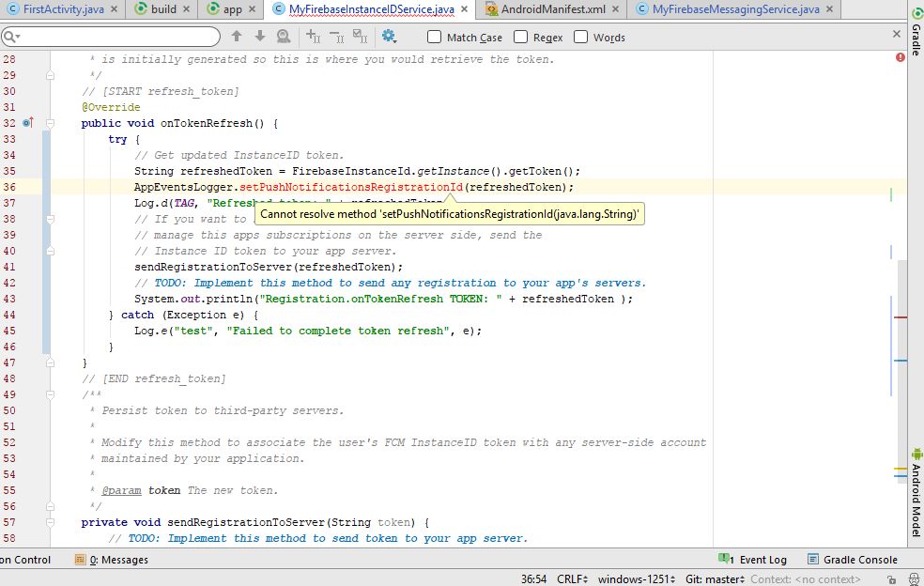Enable Match Case checkbox
The width and height of the screenshot is (924, 586).
435,38
